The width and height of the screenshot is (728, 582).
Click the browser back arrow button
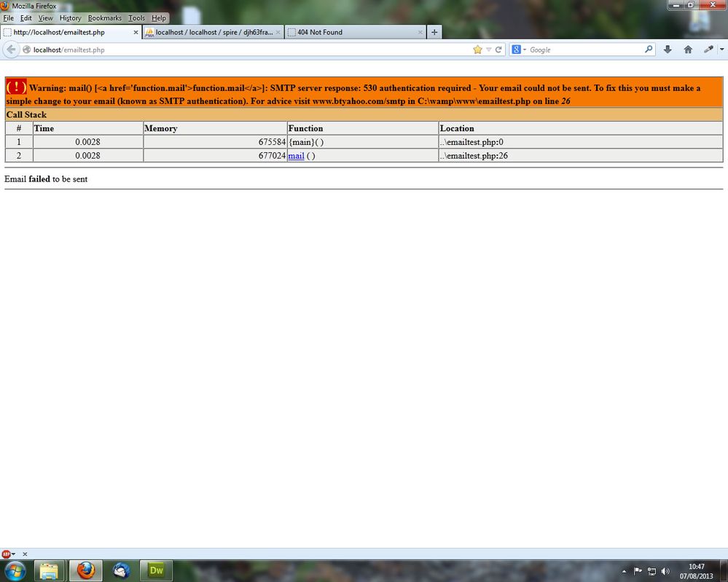click(x=11, y=50)
